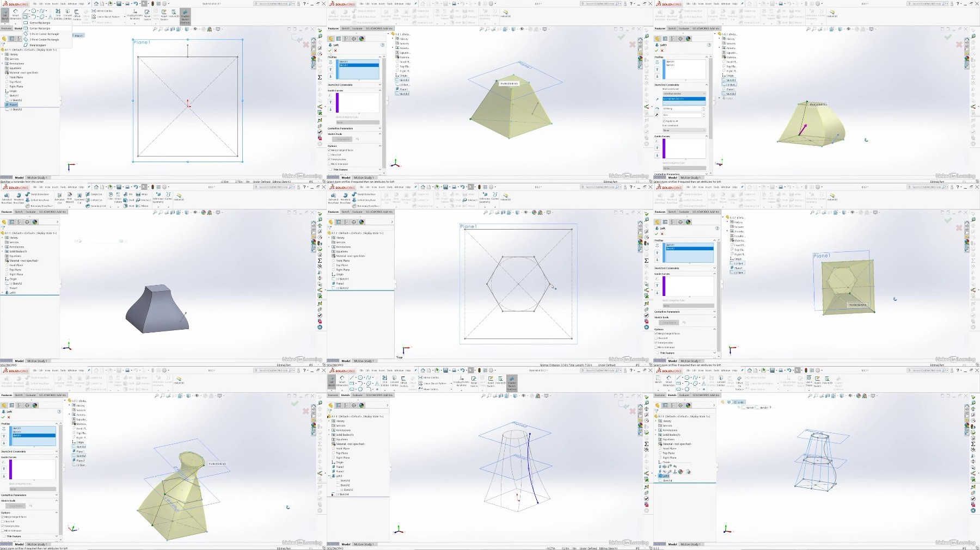
Task: Click search SOLIDWORKS Help box in rectangle-sketch frame
Action: 274,4
